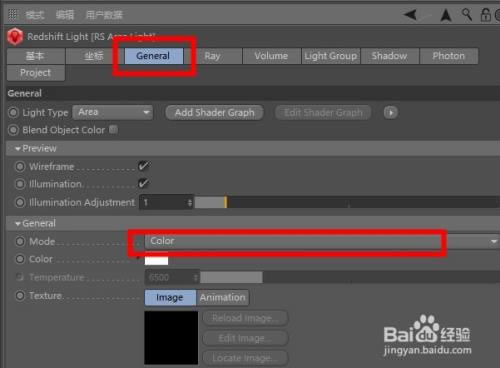Open the Light Type Area dropdown
This screenshot has height=368, width=500.
[113, 112]
